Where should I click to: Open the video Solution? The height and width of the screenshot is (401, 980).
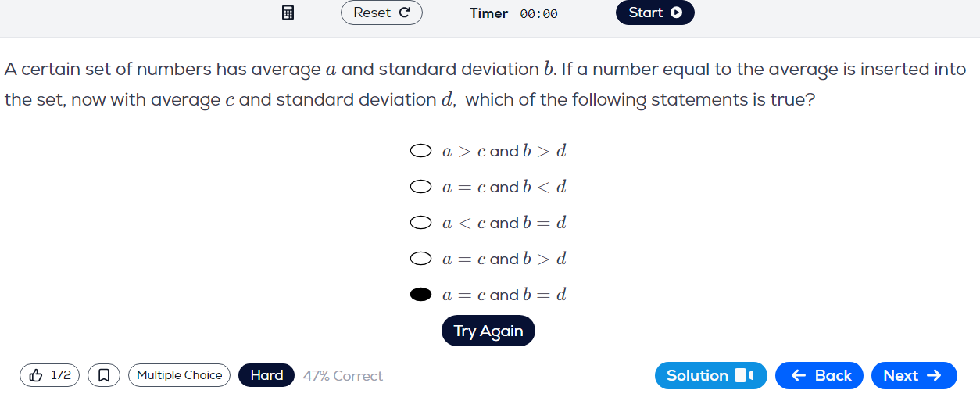click(x=710, y=375)
